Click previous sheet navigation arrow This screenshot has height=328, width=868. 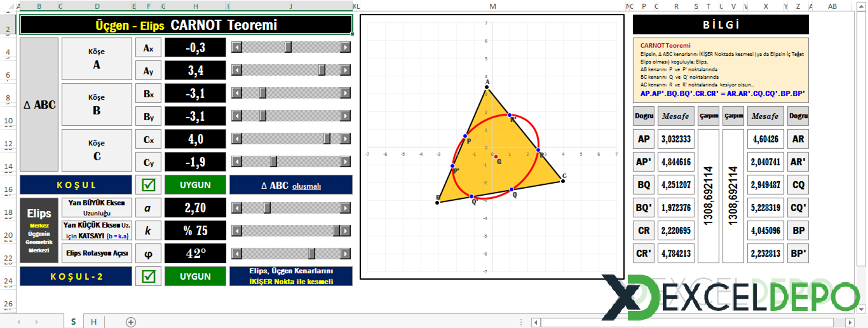[18, 322]
